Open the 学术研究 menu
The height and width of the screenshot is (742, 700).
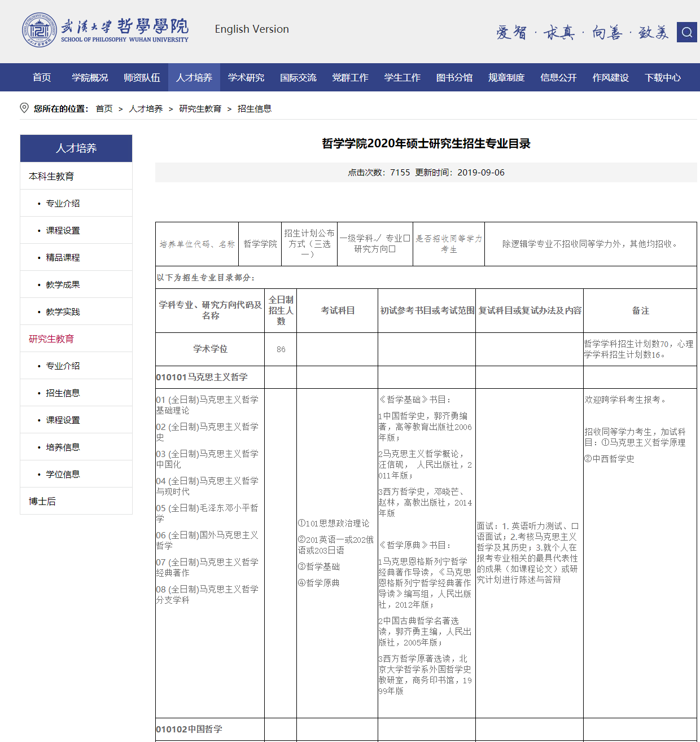point(246,77)
